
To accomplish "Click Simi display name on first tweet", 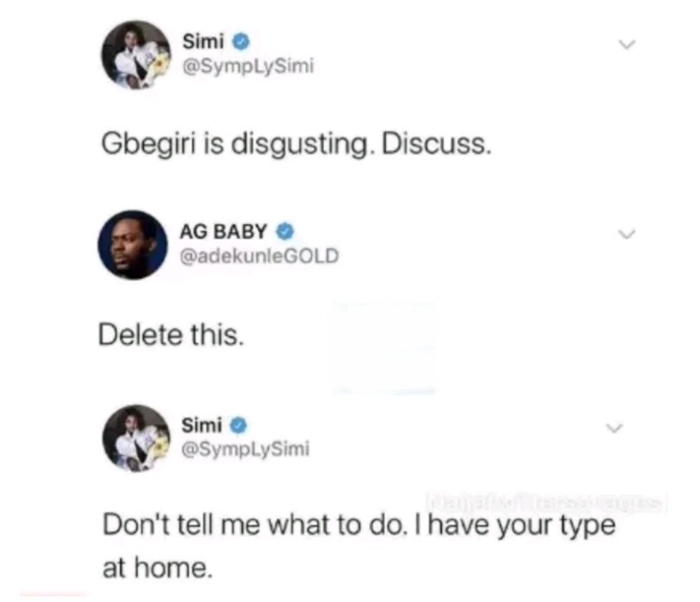I will coord(204,41).
